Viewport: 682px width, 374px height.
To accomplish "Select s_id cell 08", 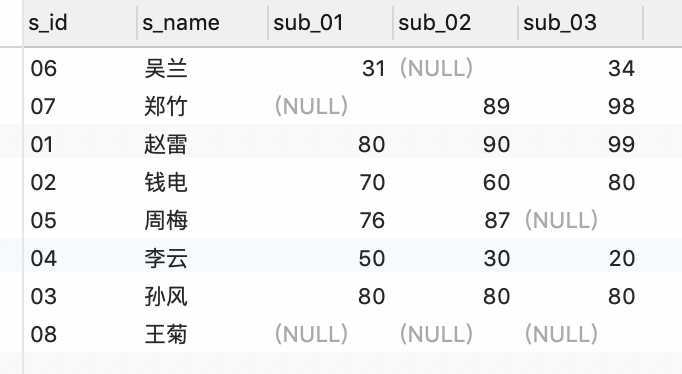I will tap(43, 334).
